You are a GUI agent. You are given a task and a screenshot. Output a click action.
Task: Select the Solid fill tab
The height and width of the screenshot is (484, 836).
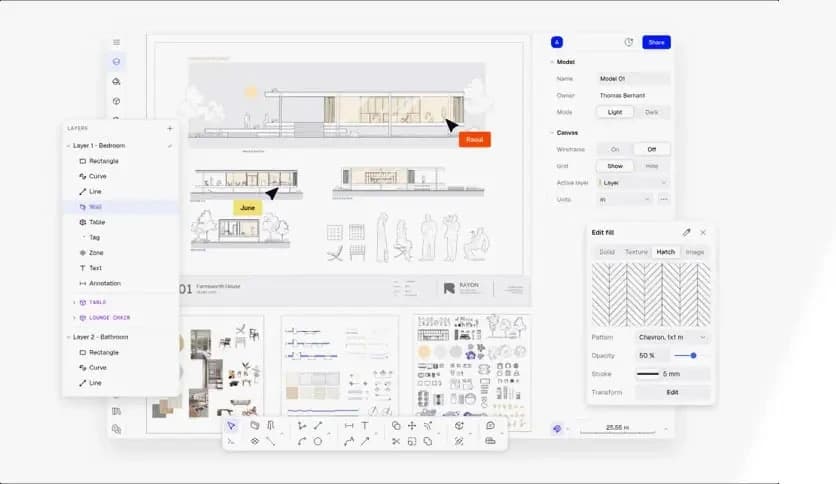coord(607,252)
